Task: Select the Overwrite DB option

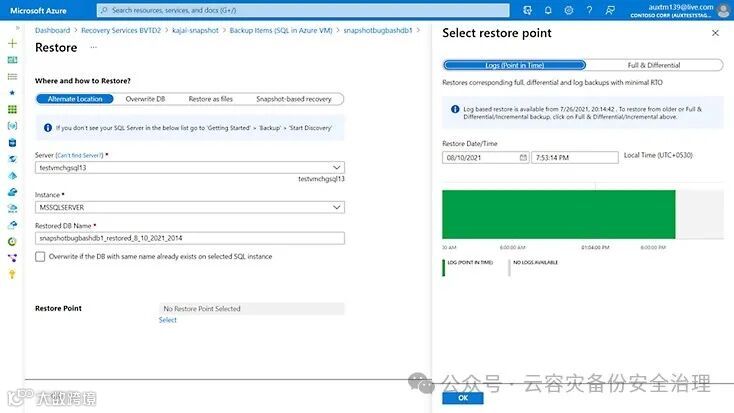Action: pos(145,99)
